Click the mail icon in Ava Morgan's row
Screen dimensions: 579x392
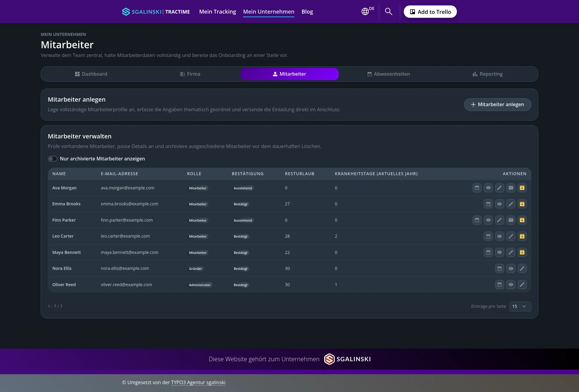tap(511, 188)
